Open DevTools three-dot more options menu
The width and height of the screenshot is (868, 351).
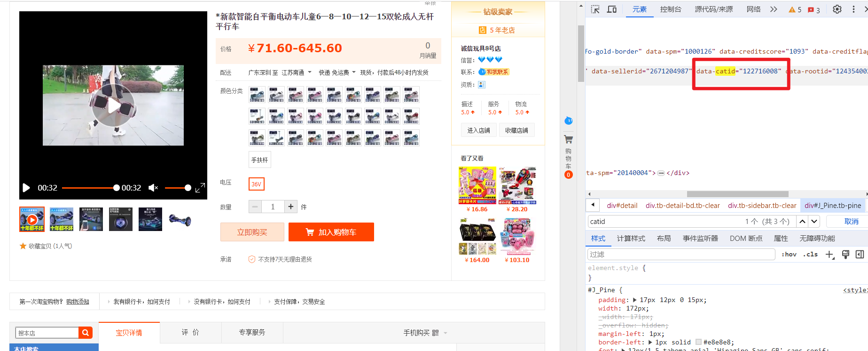coord(853,9)
